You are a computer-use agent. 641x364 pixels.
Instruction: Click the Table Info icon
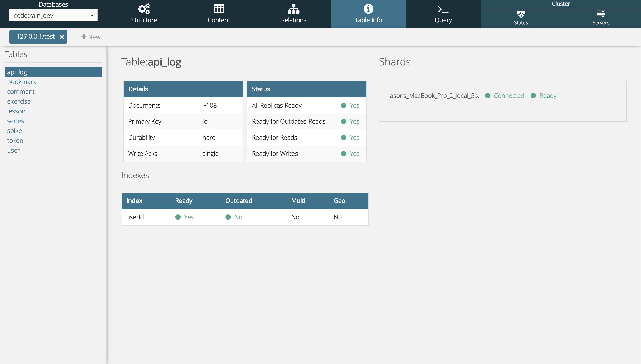point(368,9)
